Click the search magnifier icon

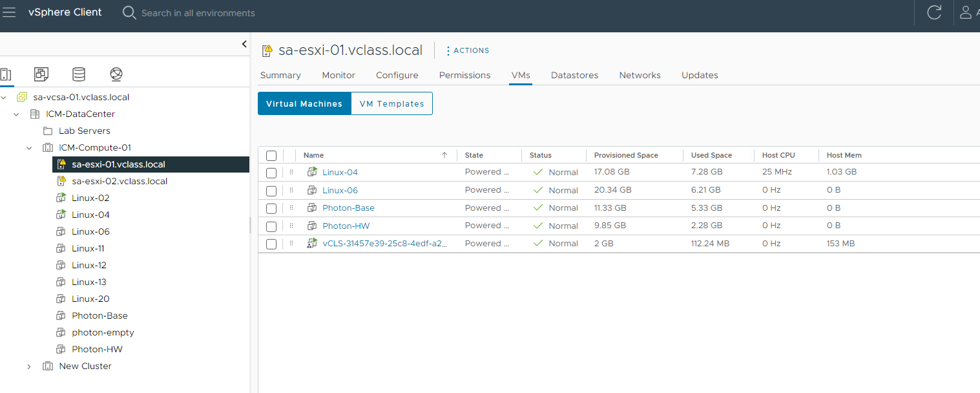point(129,12)
